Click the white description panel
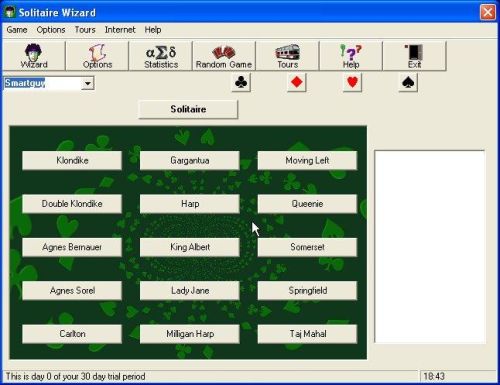The height and width of the screenshot is (385, 500). tap(430, 247)
